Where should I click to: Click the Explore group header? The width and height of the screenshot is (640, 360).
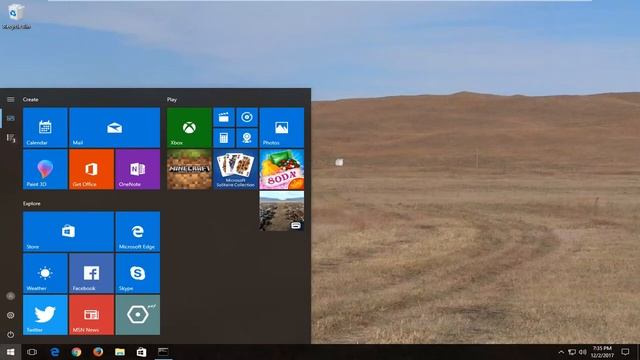32,203
